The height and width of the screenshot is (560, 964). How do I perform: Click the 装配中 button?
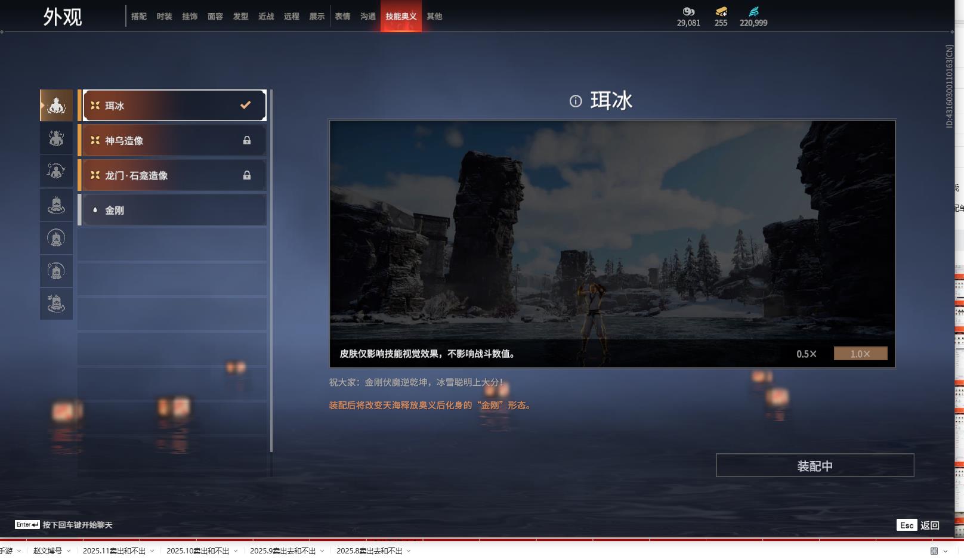[x=814, y=466]
